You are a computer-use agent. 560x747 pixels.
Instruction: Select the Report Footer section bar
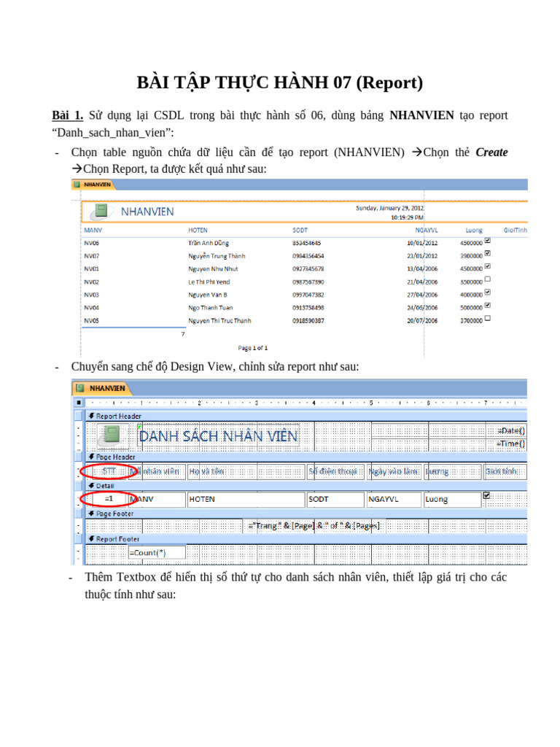pos(306,539)
